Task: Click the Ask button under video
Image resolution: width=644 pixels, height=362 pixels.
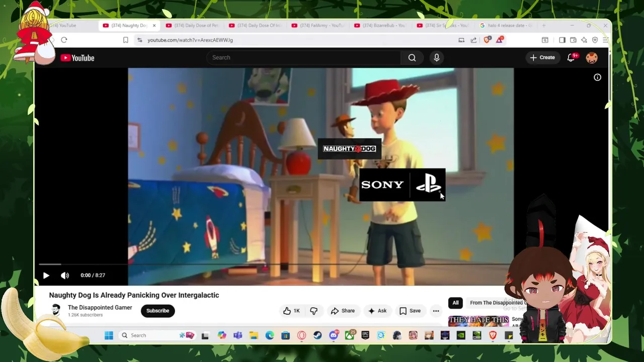Action: (x=377, y=311)
